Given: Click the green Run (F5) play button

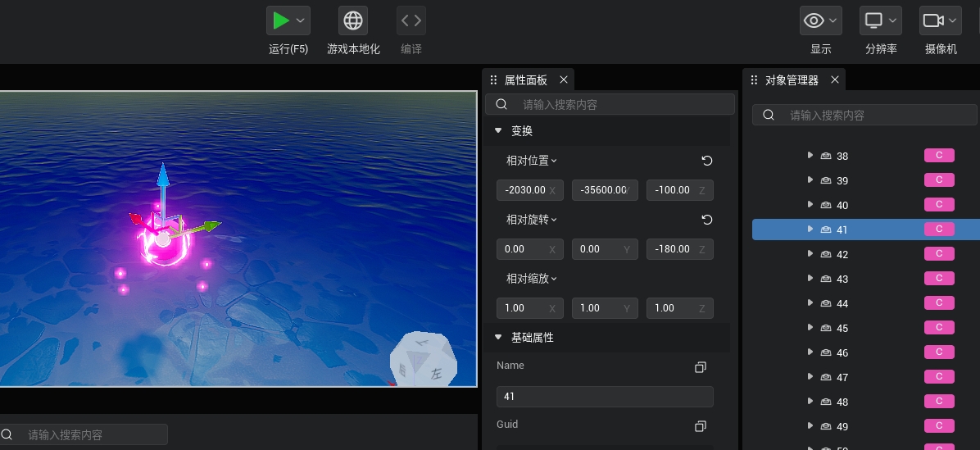Looking at the screenshot, I should click(x=281, y=20).
